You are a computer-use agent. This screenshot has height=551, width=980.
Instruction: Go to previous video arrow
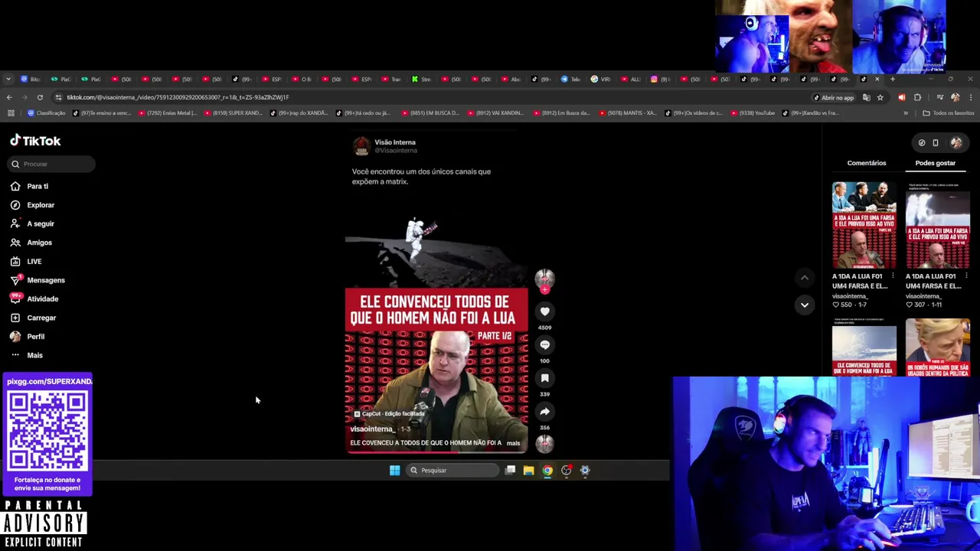pyautogui.click(x=804, y=278)
